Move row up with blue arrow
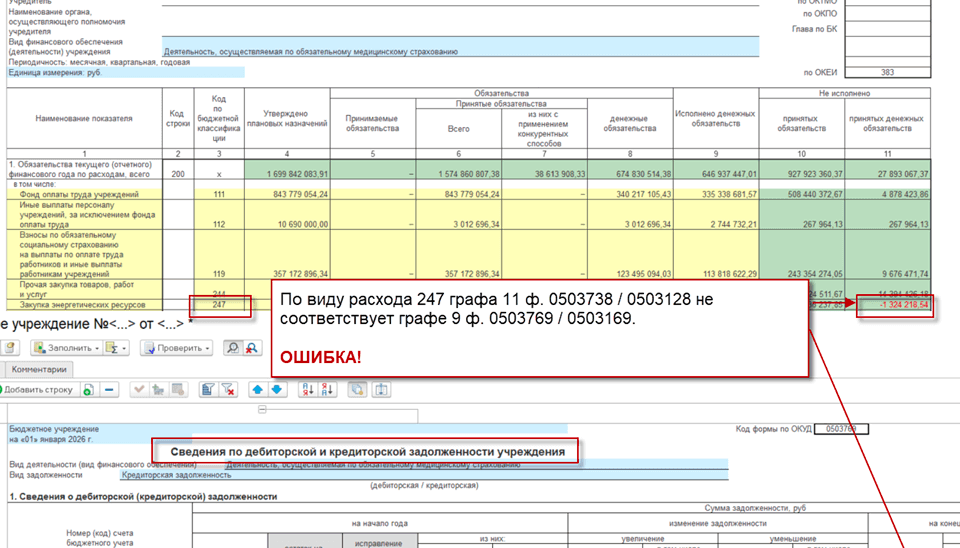The image size is (960, 548). [256, 389]
